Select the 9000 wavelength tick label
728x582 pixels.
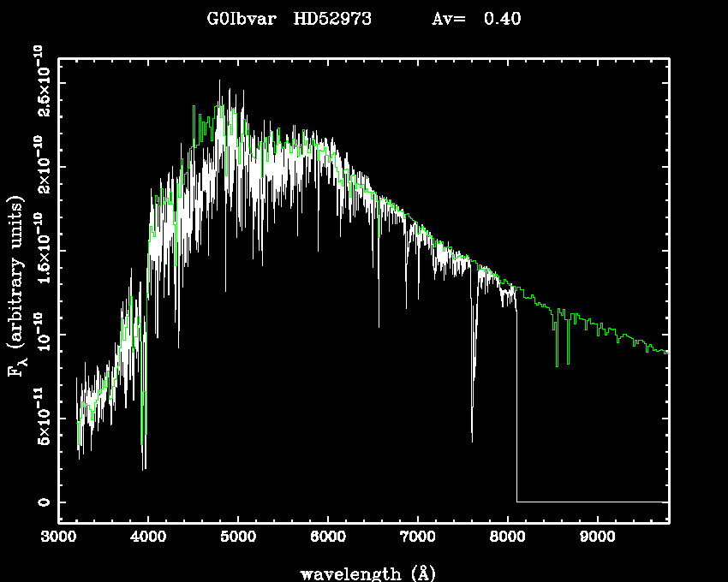tap(597, 537)
